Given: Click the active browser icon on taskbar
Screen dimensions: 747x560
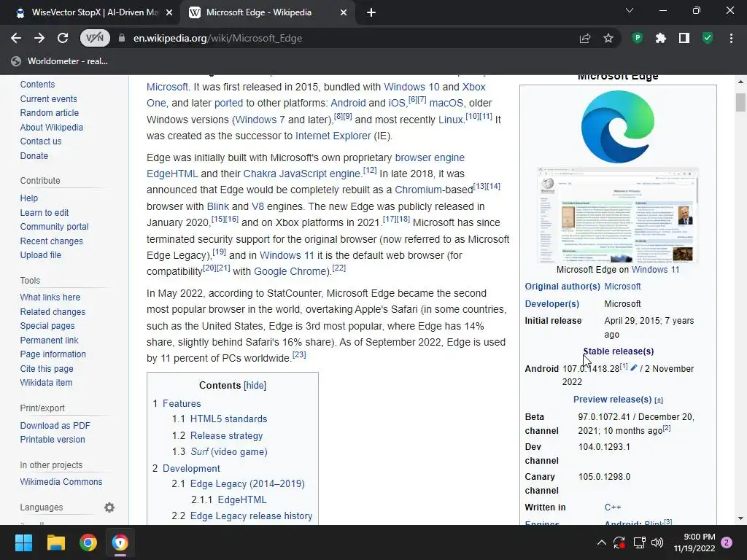Looking at the screenshot, I should (x=120, y=542).
